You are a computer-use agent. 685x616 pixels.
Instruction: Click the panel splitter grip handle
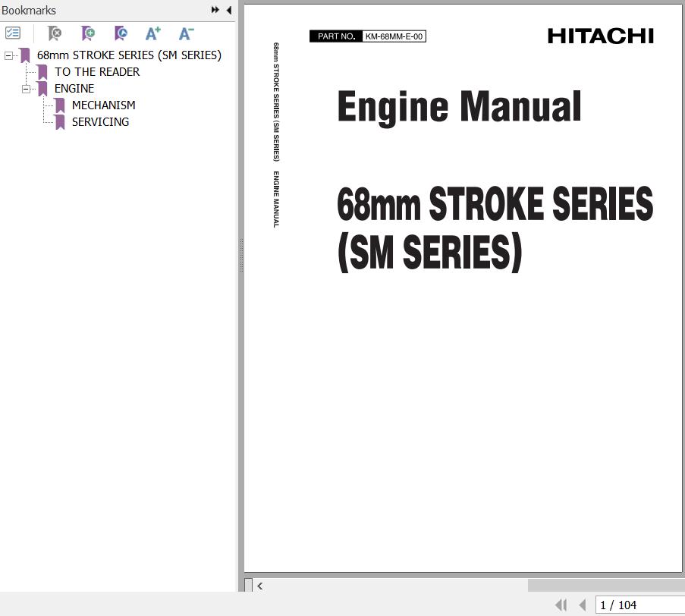(241, 256)
